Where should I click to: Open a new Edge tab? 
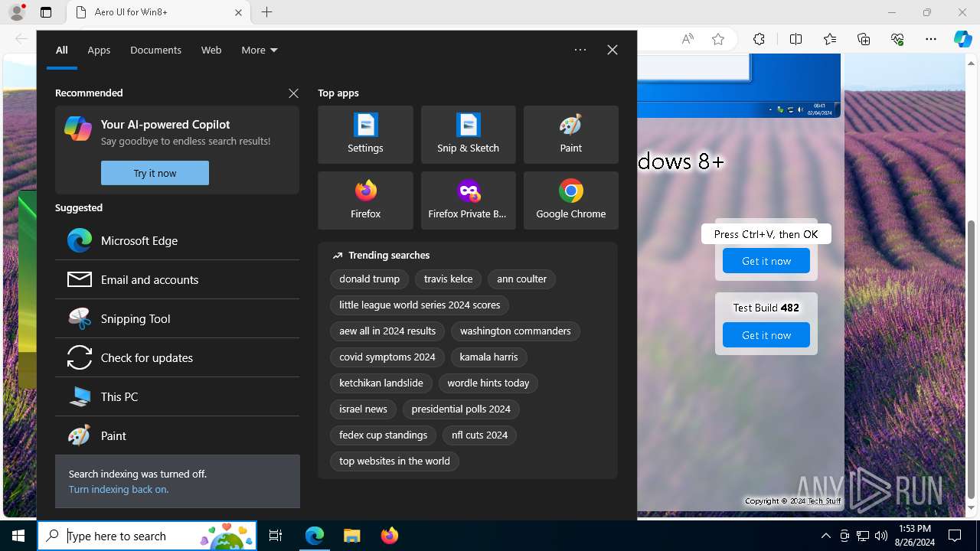pos(266,12)
